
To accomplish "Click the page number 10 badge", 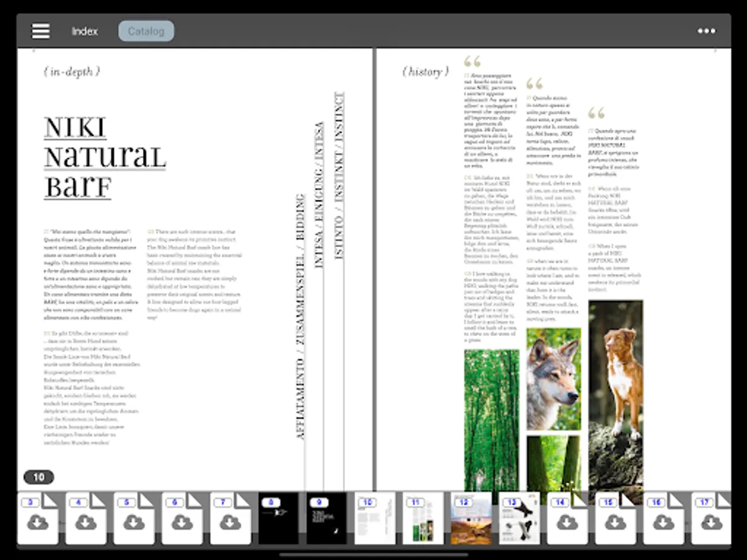I will (39, 477).
